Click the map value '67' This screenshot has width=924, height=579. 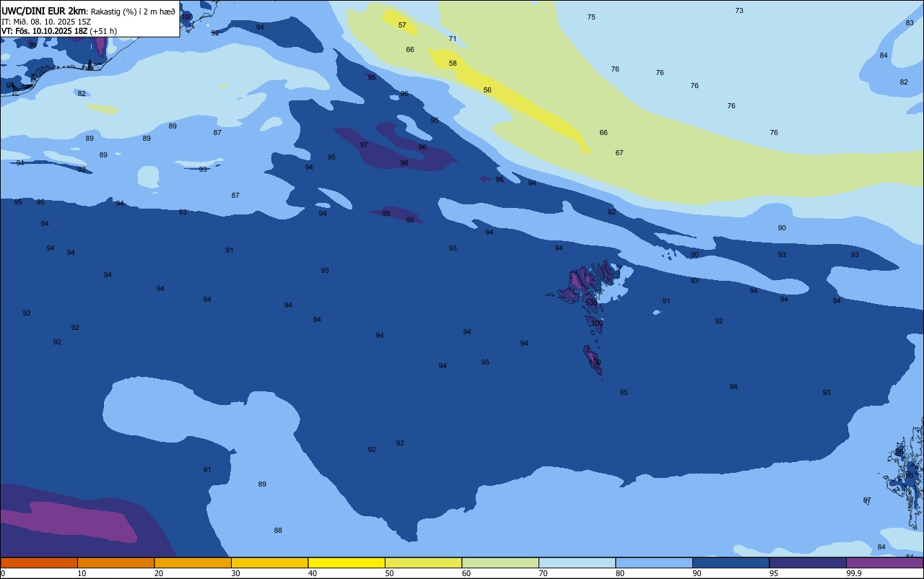coord(619,153)
